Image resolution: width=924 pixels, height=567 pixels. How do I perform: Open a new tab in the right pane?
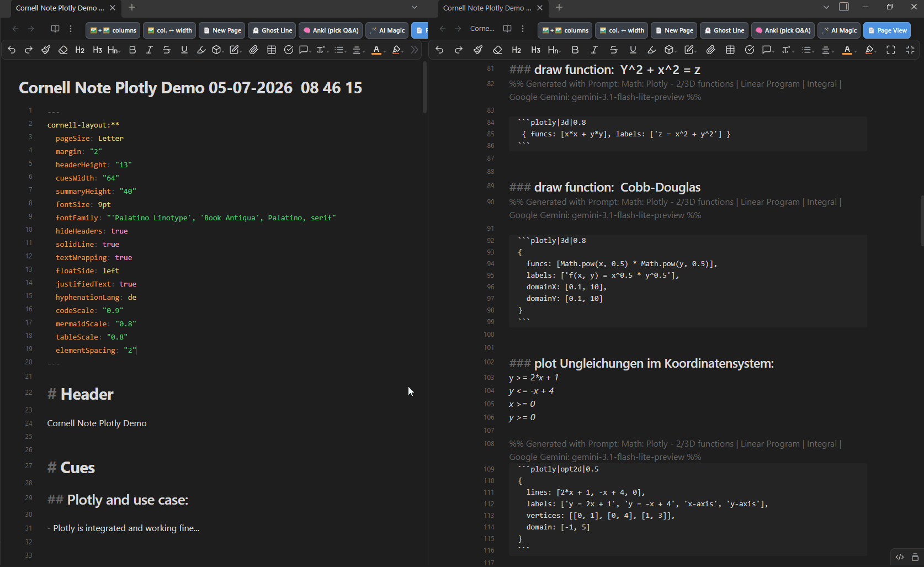559,7
